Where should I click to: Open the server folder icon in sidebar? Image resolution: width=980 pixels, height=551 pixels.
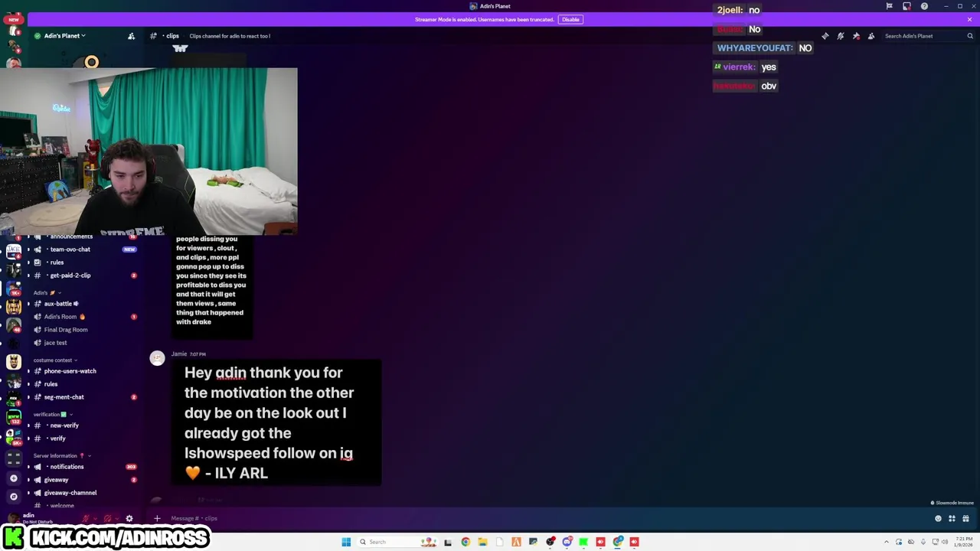(13, 458)
